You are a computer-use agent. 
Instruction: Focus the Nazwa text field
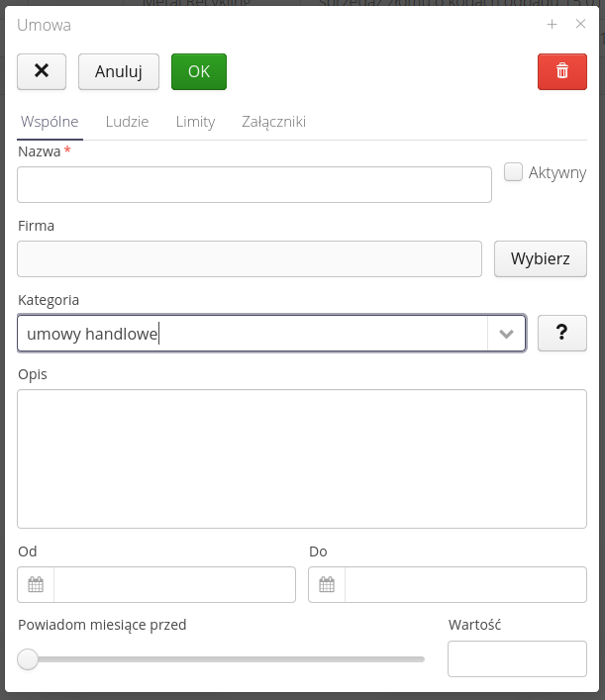pyautogui.click(x=254, y=184)
